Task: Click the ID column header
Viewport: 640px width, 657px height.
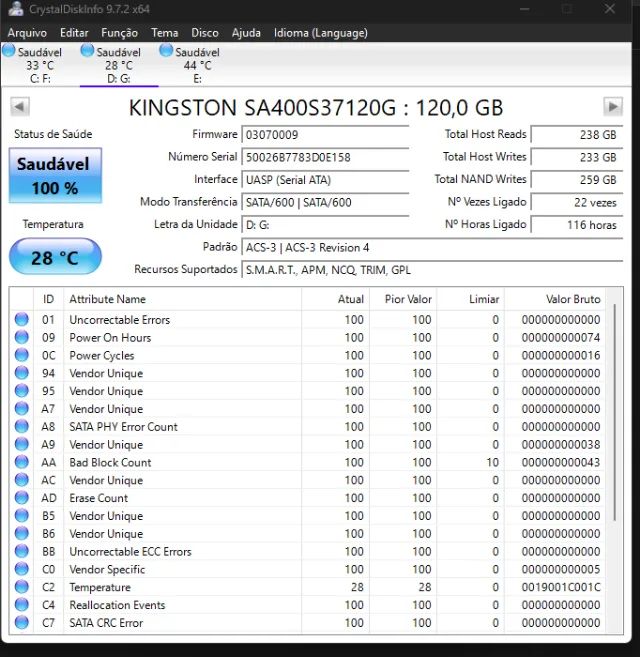Action: tap(48, 299)
